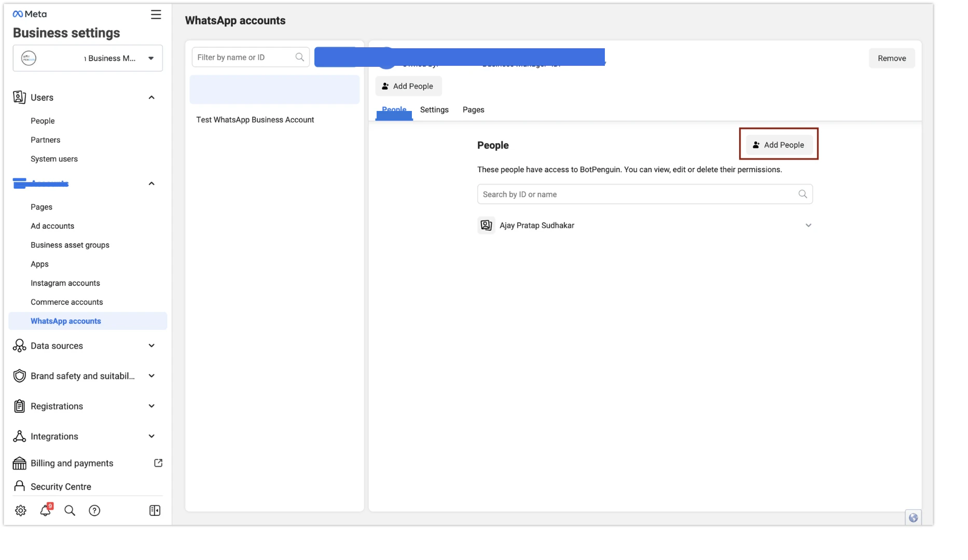Collapse the Accounts section chevron

[151, 184]
